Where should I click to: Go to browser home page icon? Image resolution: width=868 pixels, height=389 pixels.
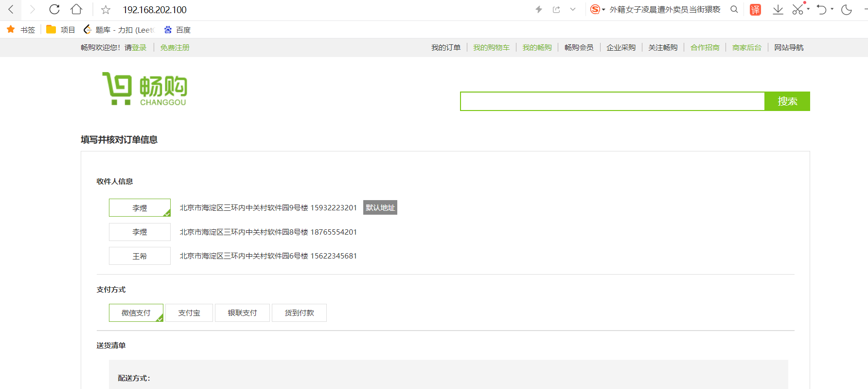tap(76, 9)
